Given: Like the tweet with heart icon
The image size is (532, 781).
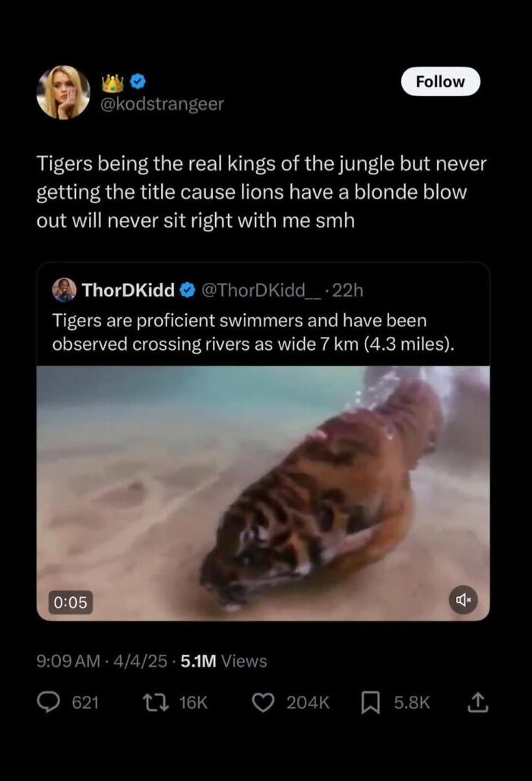Looking at the screenshot, I should [263, 703].
